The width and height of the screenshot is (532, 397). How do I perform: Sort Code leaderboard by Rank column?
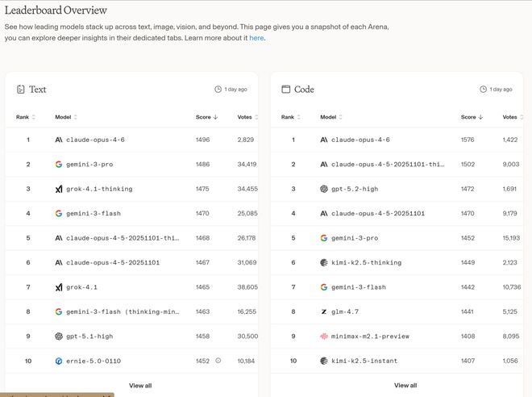point(291,118)
